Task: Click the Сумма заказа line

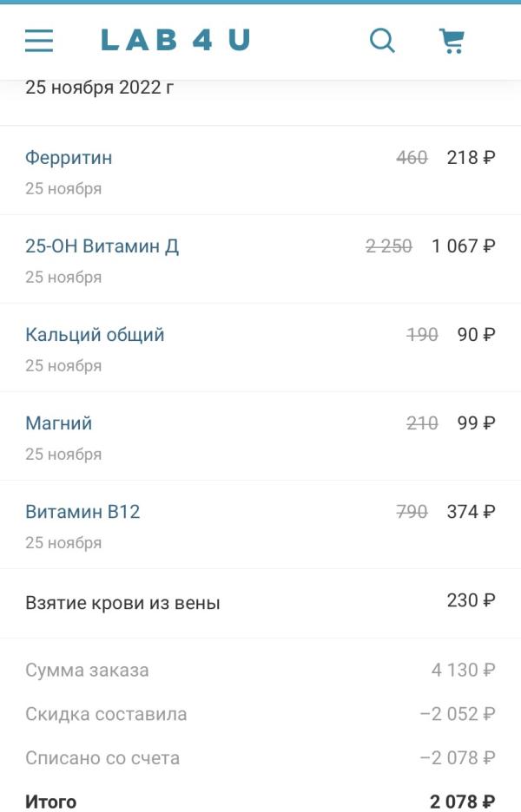Action: click(x=260, y=670)
